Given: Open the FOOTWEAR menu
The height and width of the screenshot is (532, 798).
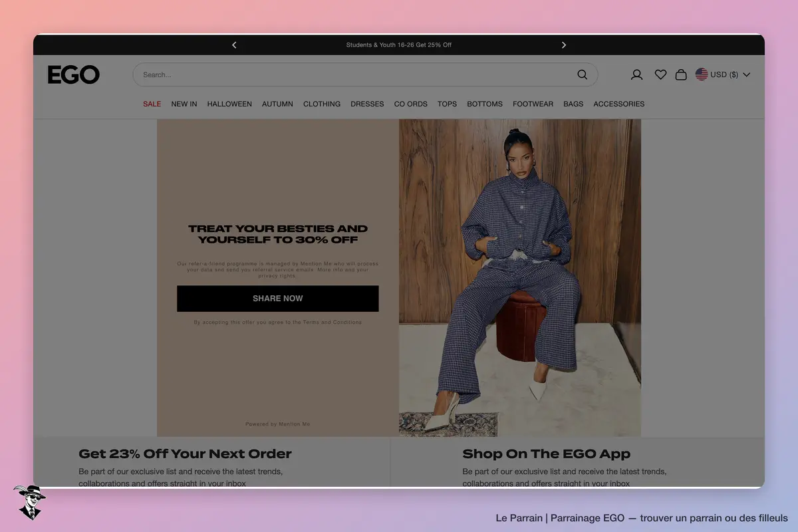Looking at the screenshot, I should [533, 104].
